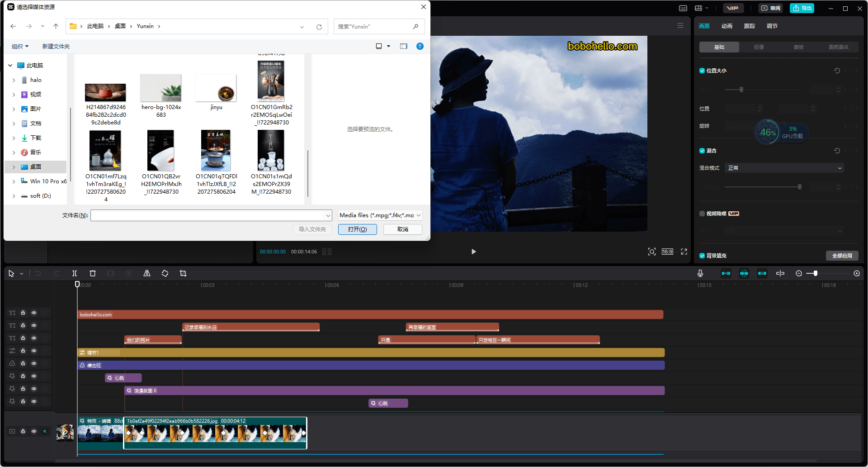The image size is (868, 467).
Task: Hide the main video track with eye icon
Action: [34, 431]
